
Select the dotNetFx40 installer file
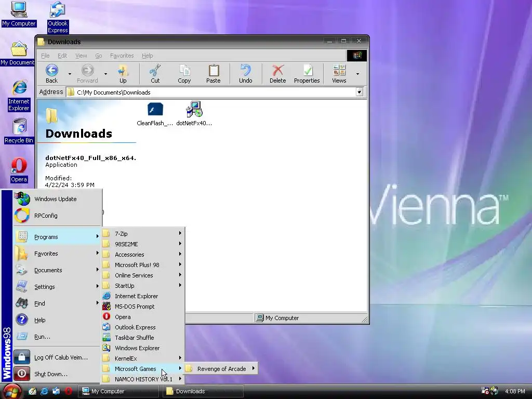194,114
